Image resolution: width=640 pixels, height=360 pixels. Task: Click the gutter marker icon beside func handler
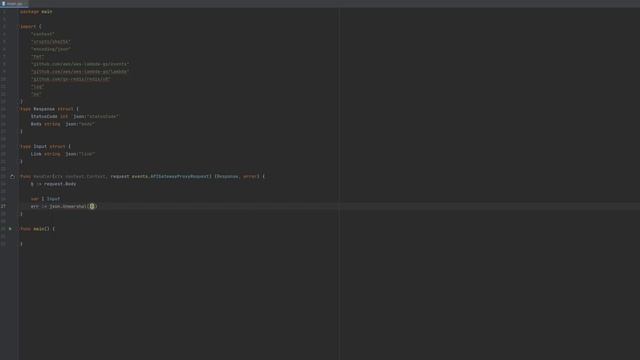coord(12,176)
